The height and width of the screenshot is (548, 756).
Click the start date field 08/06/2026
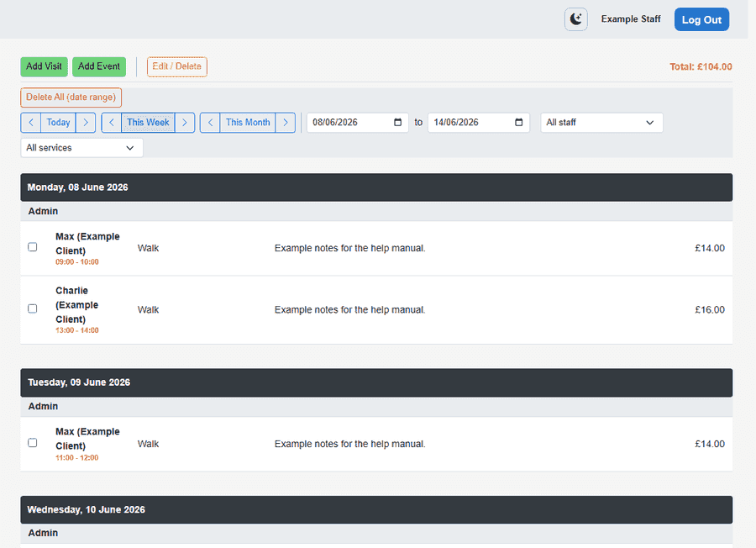357,123
